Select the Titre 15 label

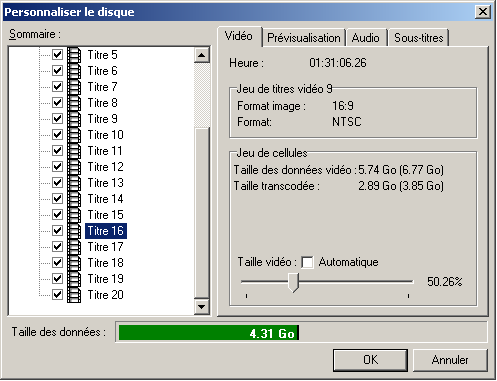(x=105, y=215)
